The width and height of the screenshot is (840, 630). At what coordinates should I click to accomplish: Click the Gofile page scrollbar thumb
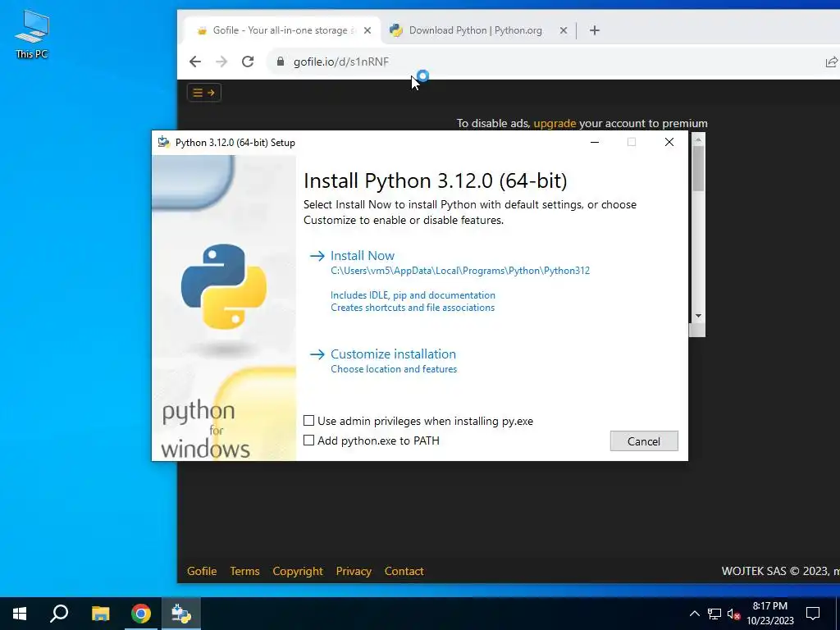point(698,168)
